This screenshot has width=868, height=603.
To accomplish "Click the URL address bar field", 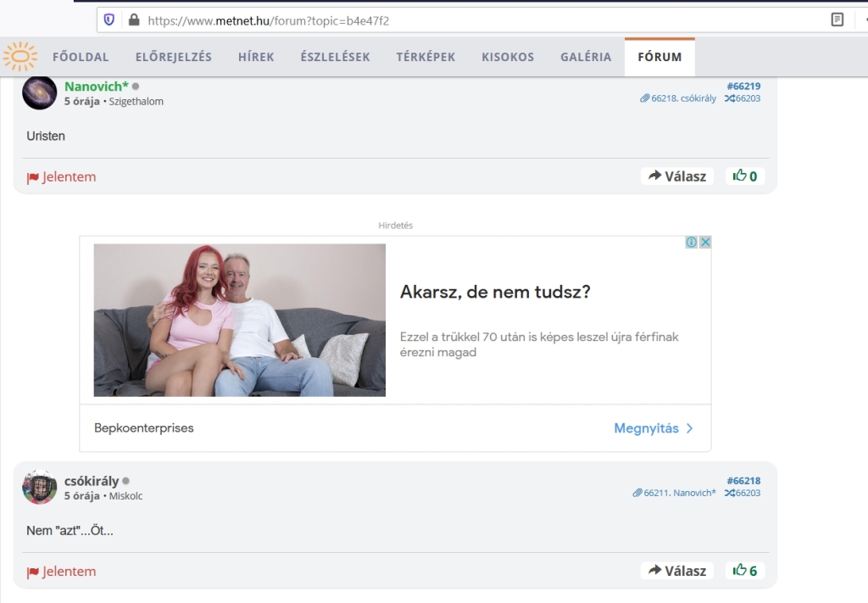I will (x=475, y=20).
